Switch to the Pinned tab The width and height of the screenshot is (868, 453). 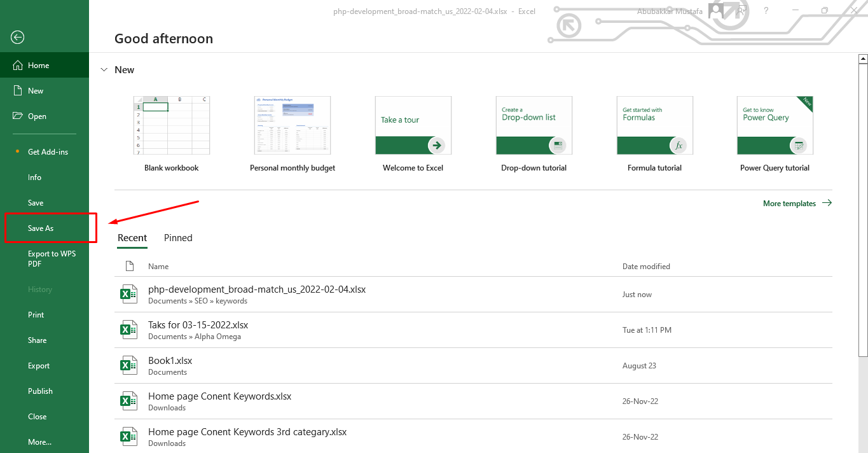(177, 237)
